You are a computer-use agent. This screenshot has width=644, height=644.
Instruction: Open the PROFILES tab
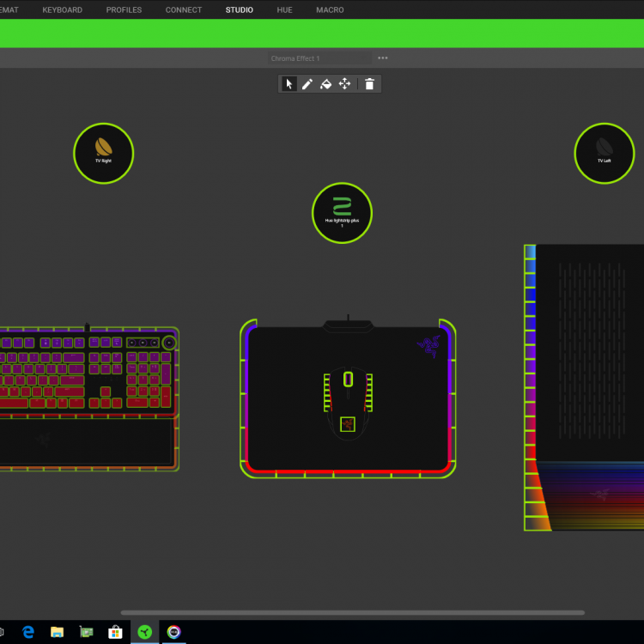click(124, 10)
